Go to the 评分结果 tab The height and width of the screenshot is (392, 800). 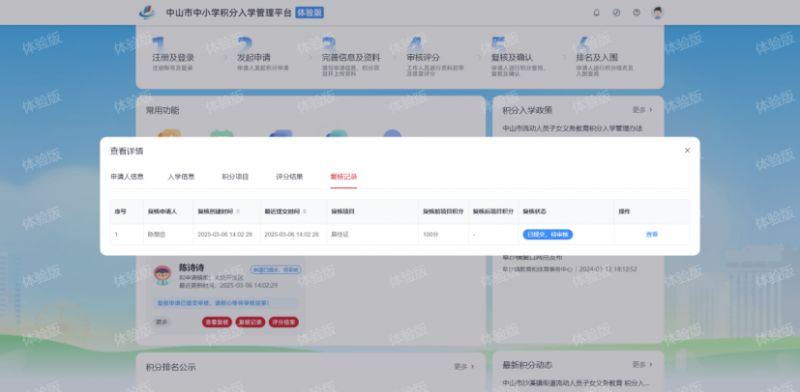click(x=289, y=177)
